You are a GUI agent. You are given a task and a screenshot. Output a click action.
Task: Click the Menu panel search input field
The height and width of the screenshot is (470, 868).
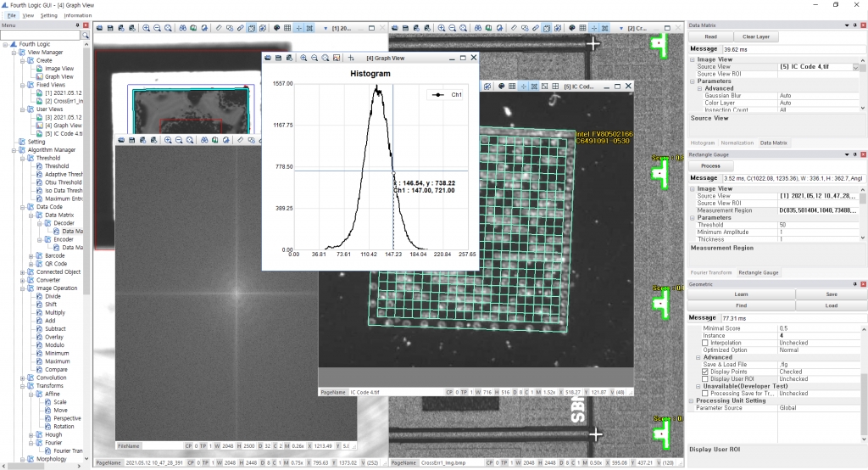41,36
